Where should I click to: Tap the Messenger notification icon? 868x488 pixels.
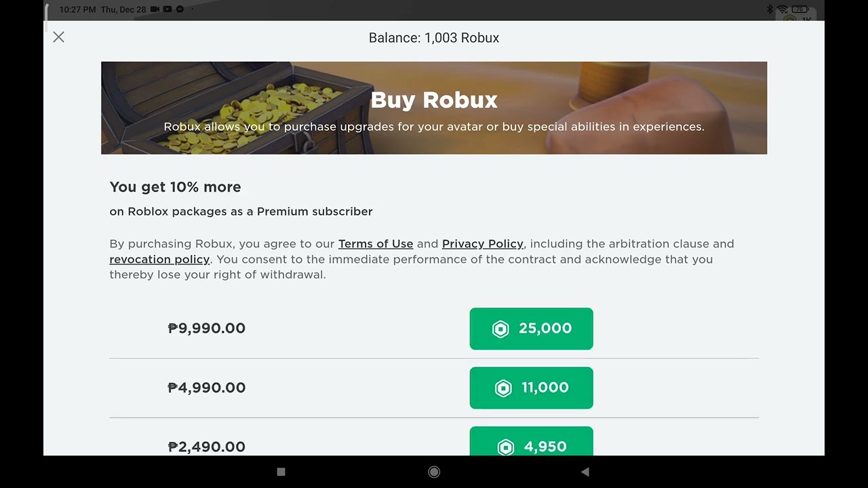point(180,9)
